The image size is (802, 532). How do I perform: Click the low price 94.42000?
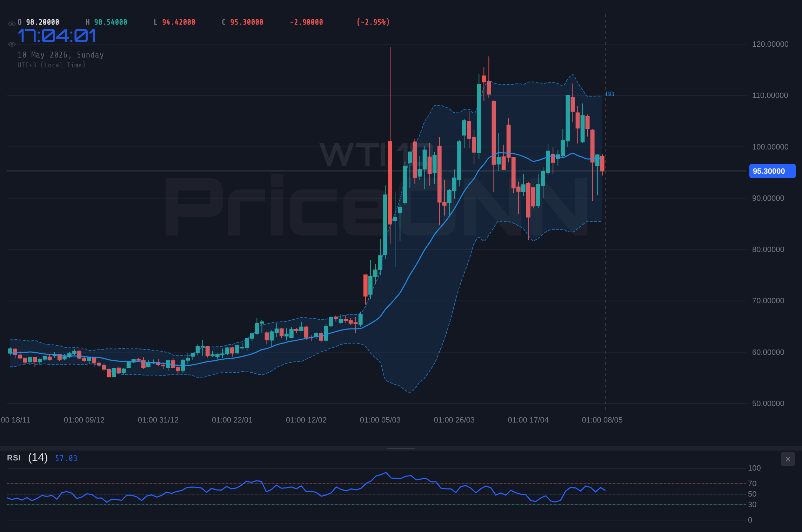coord(179,22)
